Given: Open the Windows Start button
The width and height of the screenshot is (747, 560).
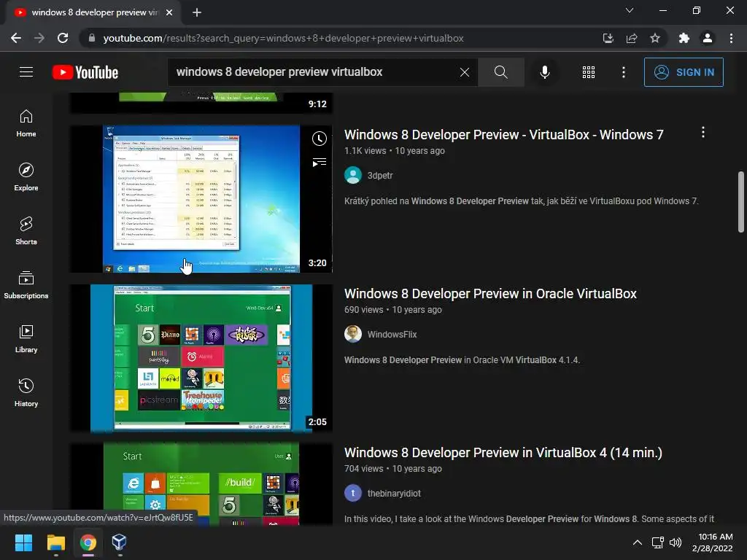Looking at the screenshot, I should pyautogui.click(x=23, y=542).
